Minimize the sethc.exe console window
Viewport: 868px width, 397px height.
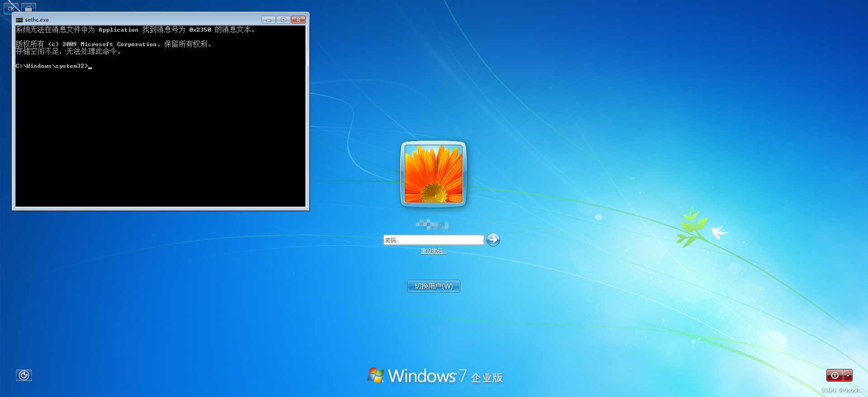pos(268,20)
